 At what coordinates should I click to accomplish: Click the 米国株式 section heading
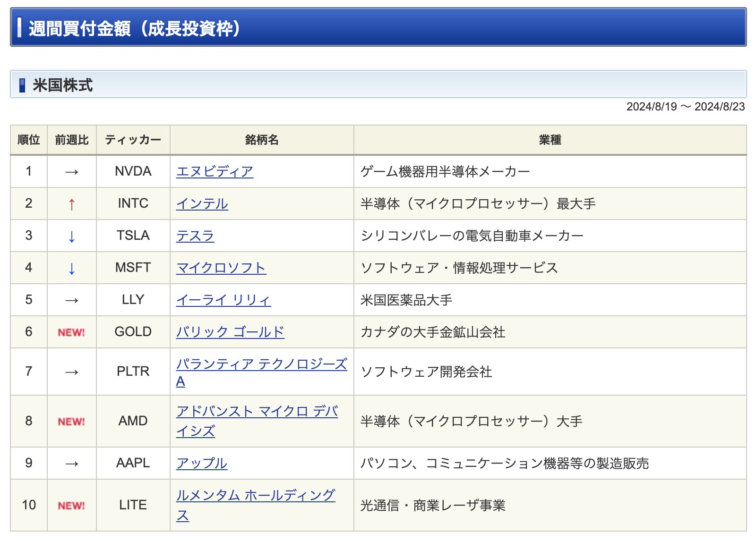point(62,85)
